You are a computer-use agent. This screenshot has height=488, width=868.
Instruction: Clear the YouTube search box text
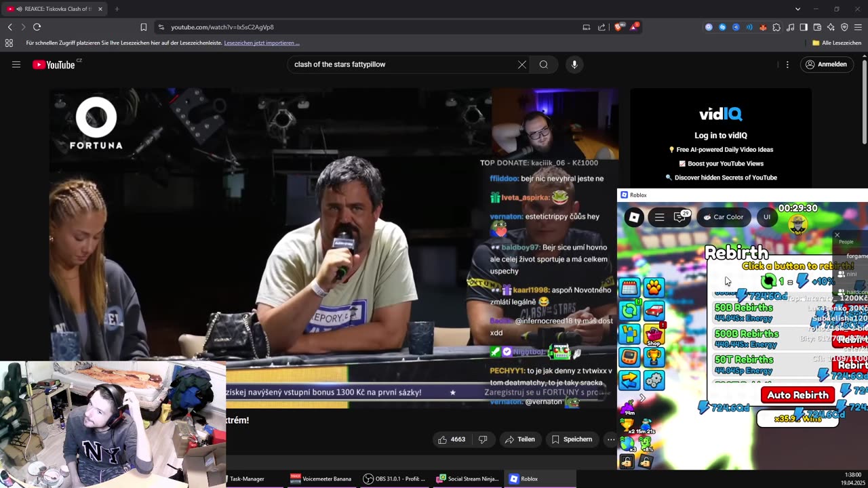[x=521, y=64]
